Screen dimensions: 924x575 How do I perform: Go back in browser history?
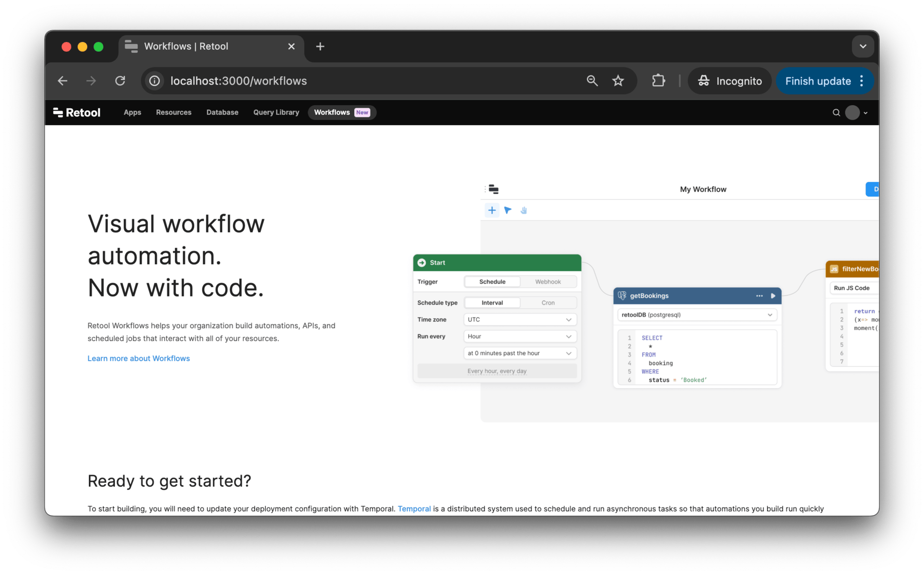tap(63, 81)
